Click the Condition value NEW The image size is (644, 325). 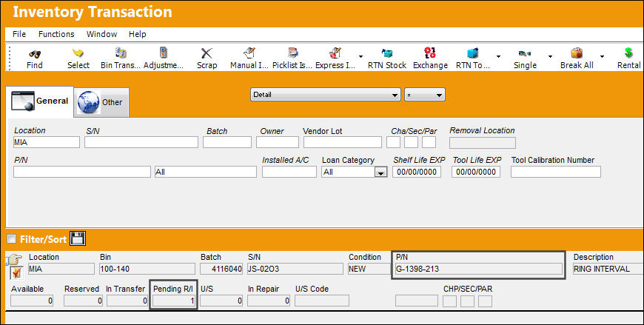tap(368, 269)
